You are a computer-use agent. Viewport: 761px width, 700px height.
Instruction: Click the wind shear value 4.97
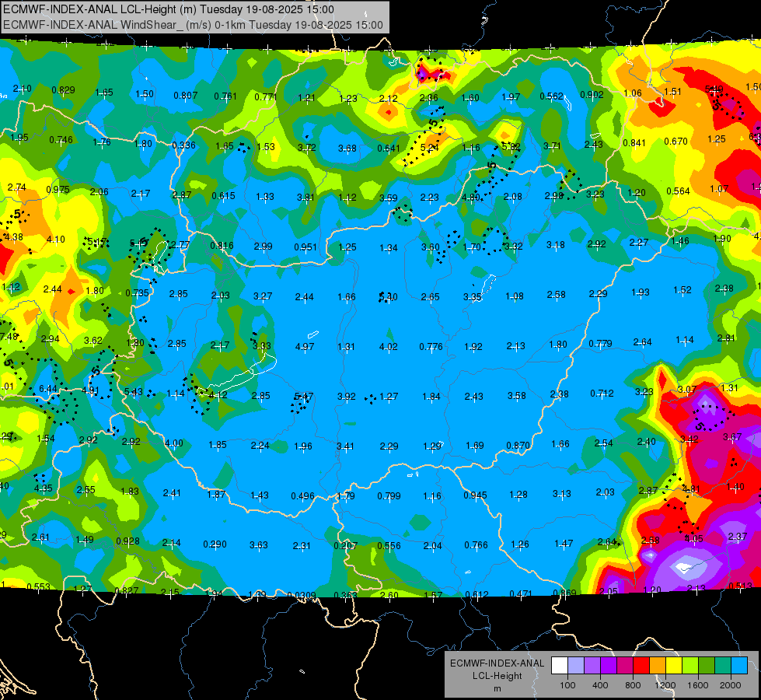304,347
